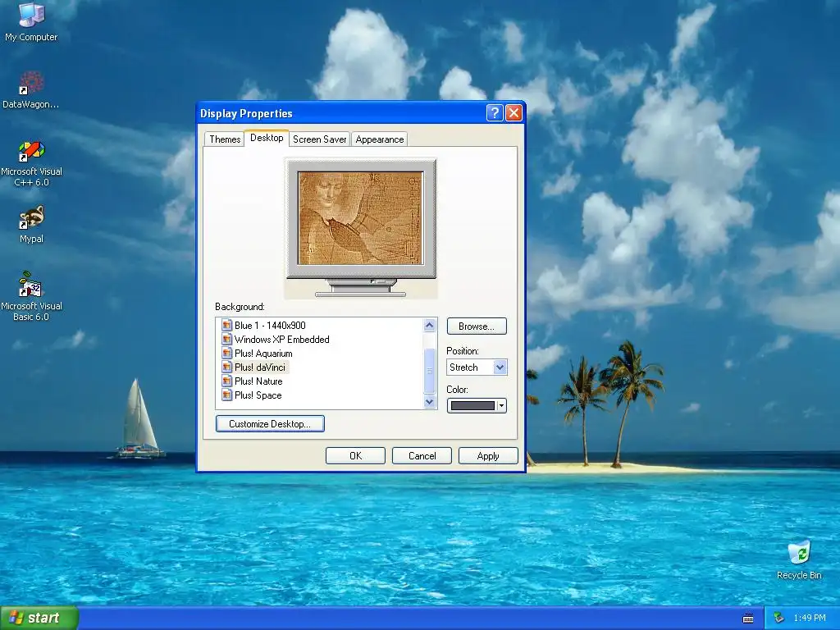This screenshot has height=630, width=840.
Task: Go to the Appearance tab
Action: 380,139
